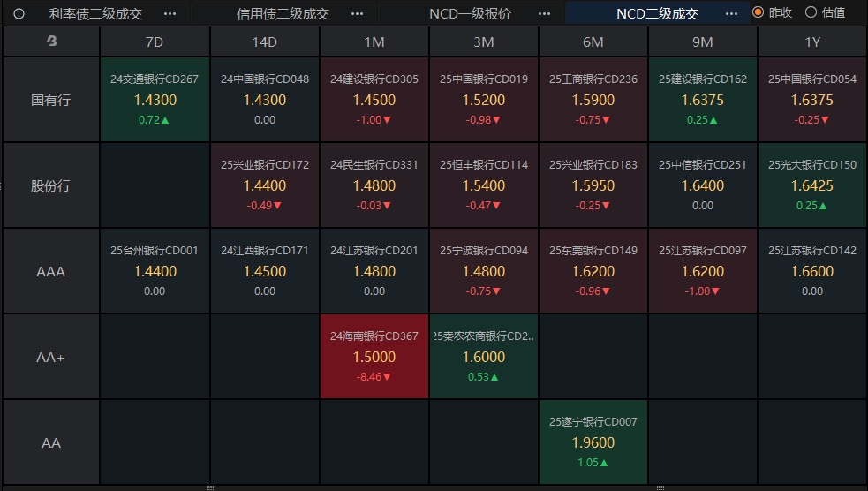Image resolution: width=868 pixels, height=491 pixels.
Task: Open 24海南银行CD367 cell
Action: [374, 357]
